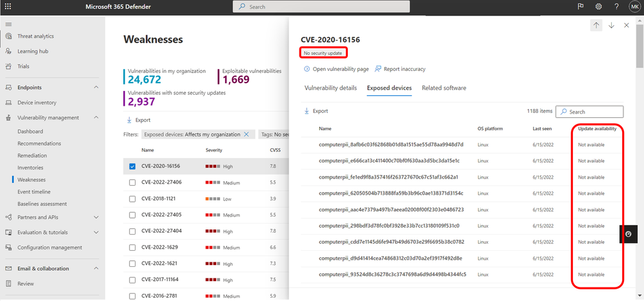644x301 pixels.
Task: Close the CVE-2020-16156 flyout panel
Action: tap(627, 25)
